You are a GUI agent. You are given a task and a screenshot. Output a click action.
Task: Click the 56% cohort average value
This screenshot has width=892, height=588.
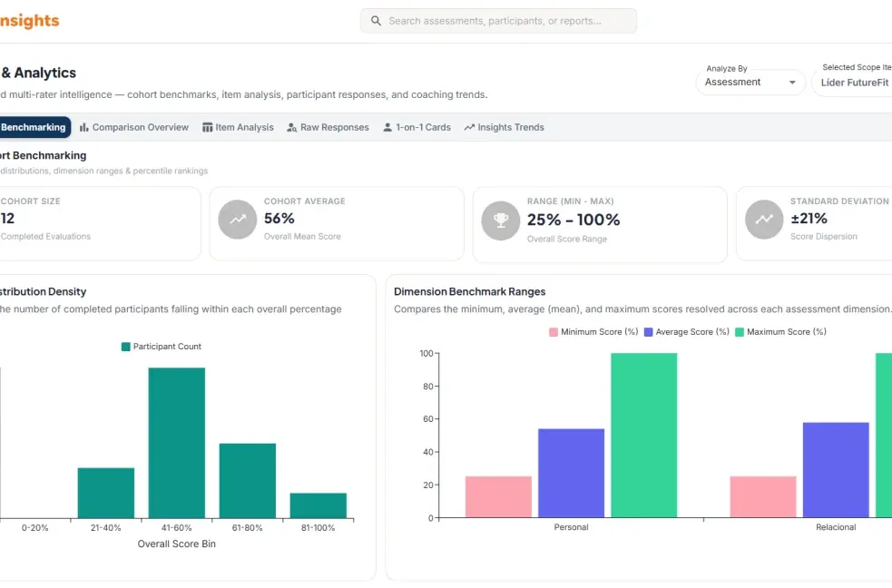pos(279,219)
